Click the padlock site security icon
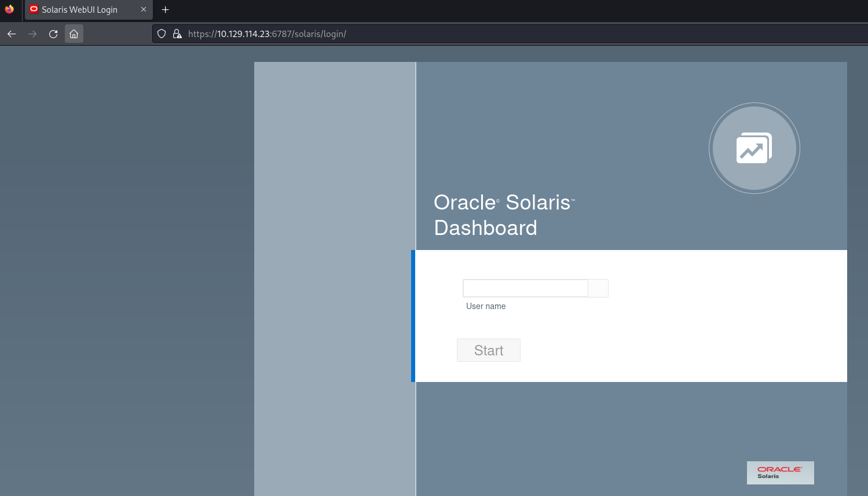The image size is (868, 496). (177, 34)
